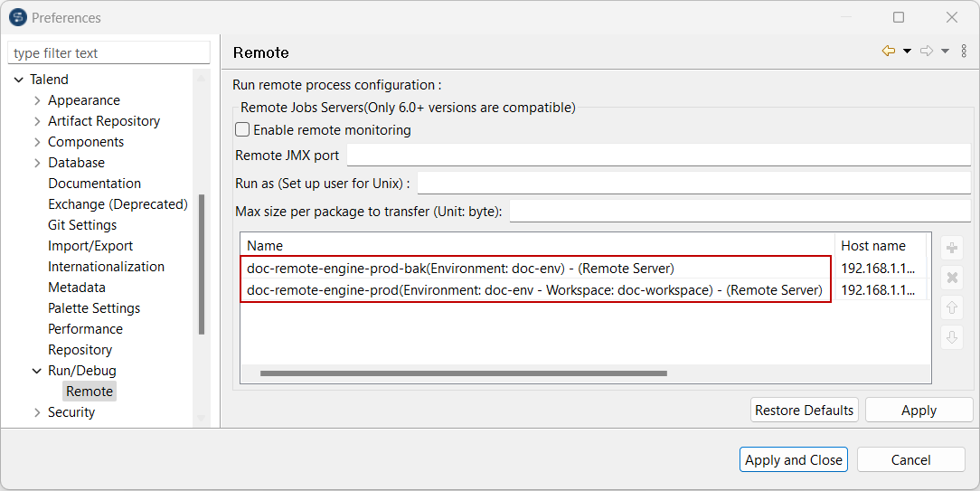
Task: Click the move down arrow icon
Action: pos(951,337)
